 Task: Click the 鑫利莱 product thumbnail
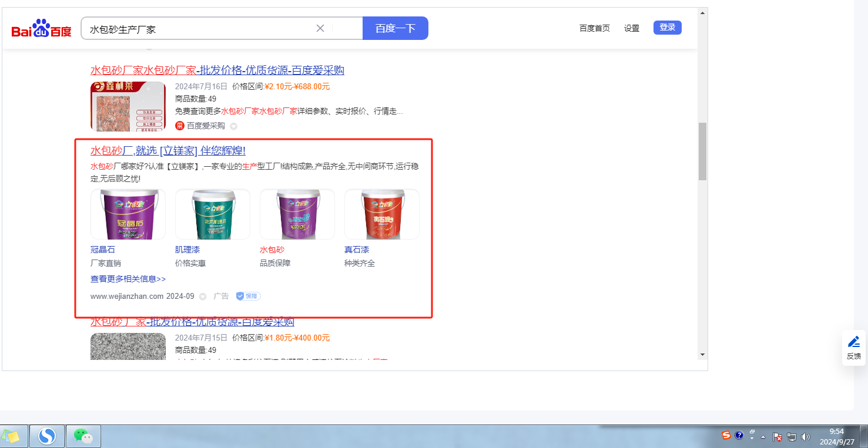(x=128, y=106)
